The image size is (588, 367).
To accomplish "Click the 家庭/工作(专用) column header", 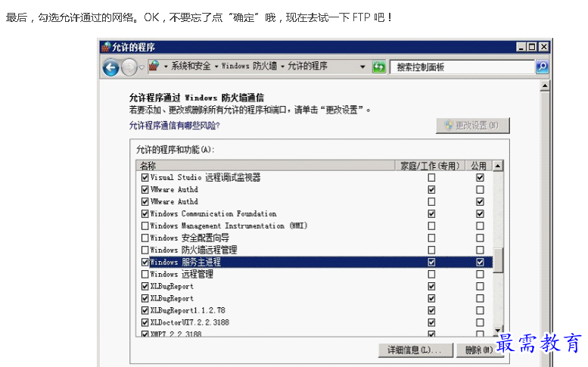I will 430,166.
